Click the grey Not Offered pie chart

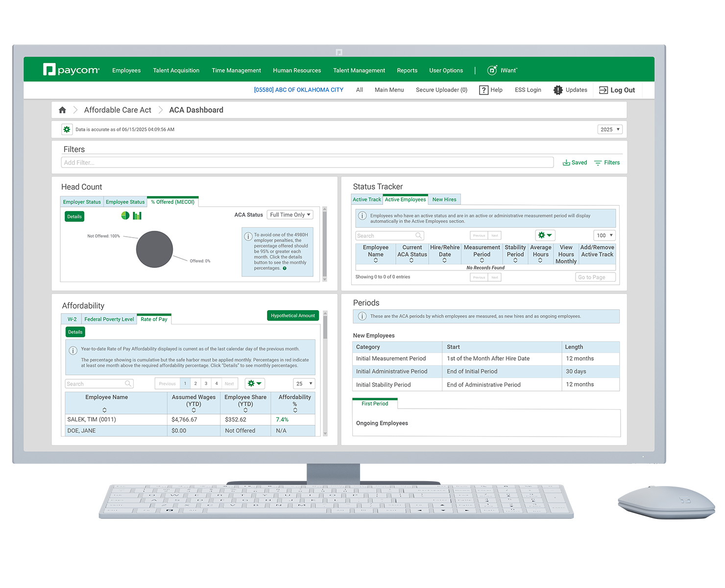click(154, 249)
